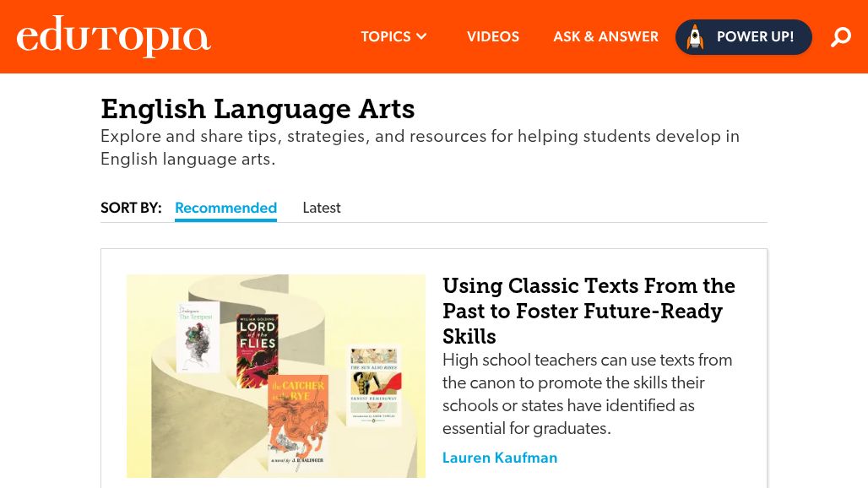Navigate to the VIDEOS section
The height and width of the screenshot is (488, 868).
[x=493, y=37]
